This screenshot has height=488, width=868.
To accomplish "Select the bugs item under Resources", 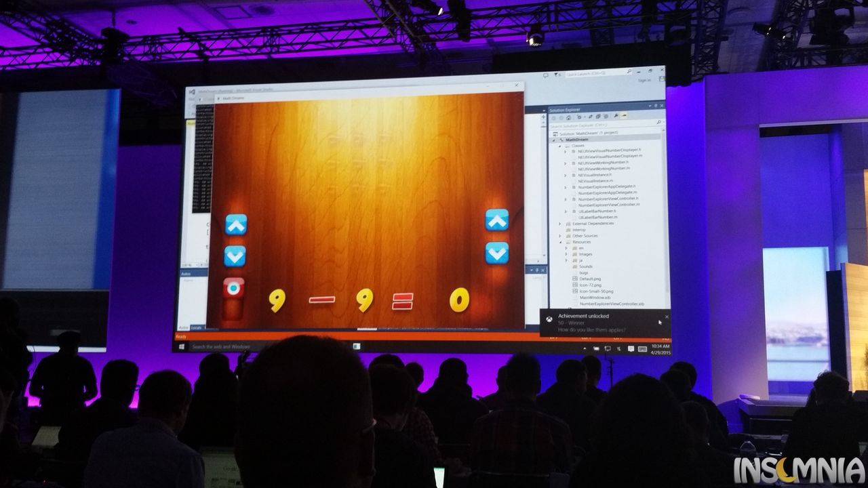I will [x=584, y=272].
